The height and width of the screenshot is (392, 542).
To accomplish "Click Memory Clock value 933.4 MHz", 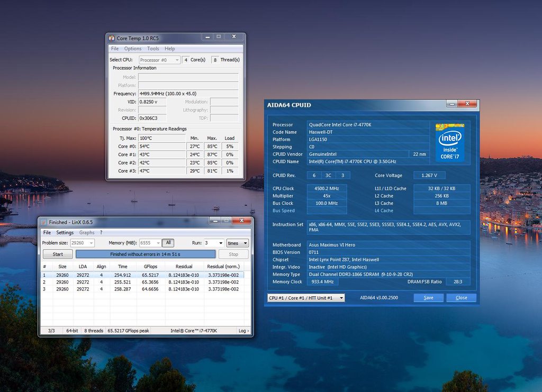I will pos(322,282).
